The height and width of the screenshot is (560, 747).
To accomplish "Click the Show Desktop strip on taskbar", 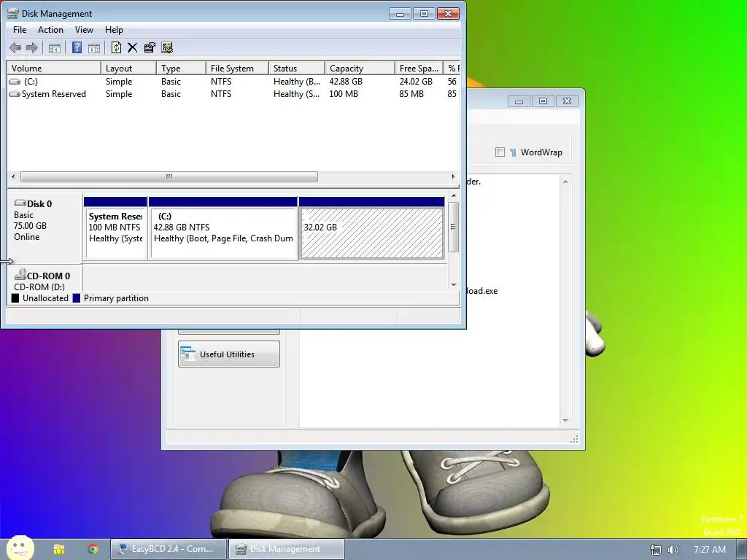I will coord(743,549).
